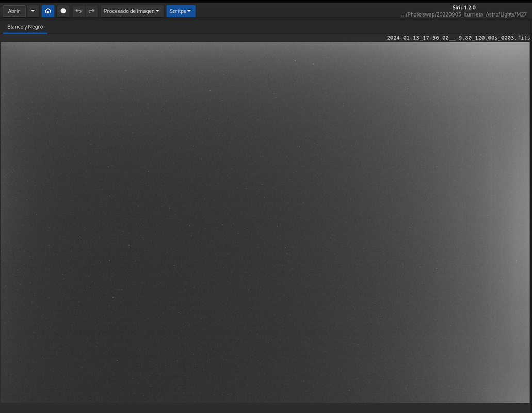Open the Scripts dropdown menu
This screenshot has height=413, width=532.
point(181,11)
